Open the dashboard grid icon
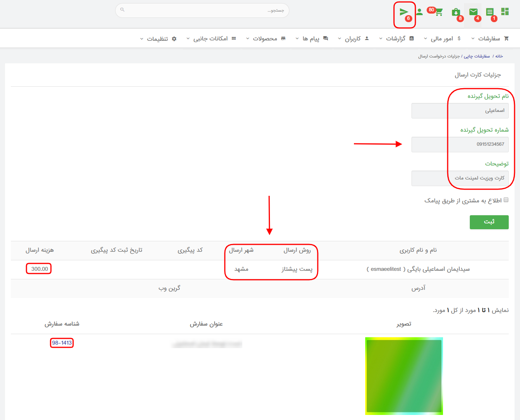The height and width of the screenshot is (420, 520). pyautogui.click(x=505, y=12)
